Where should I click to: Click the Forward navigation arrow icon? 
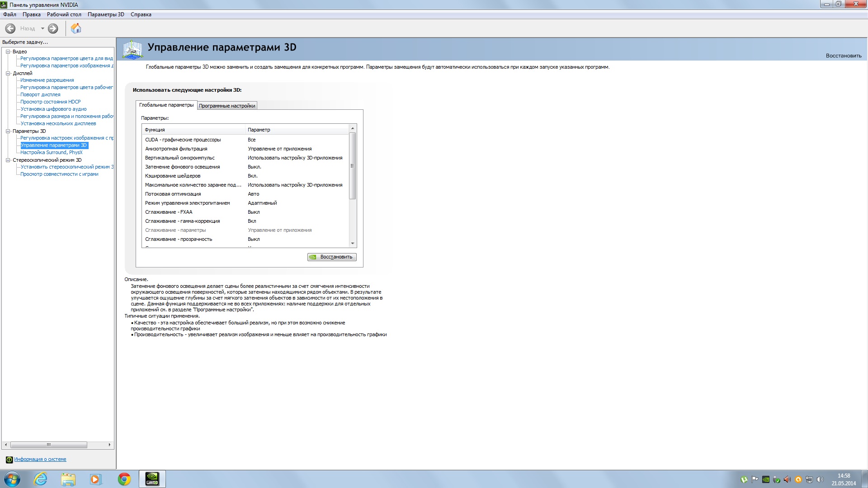pyautogui.click(x=53, y=28)
